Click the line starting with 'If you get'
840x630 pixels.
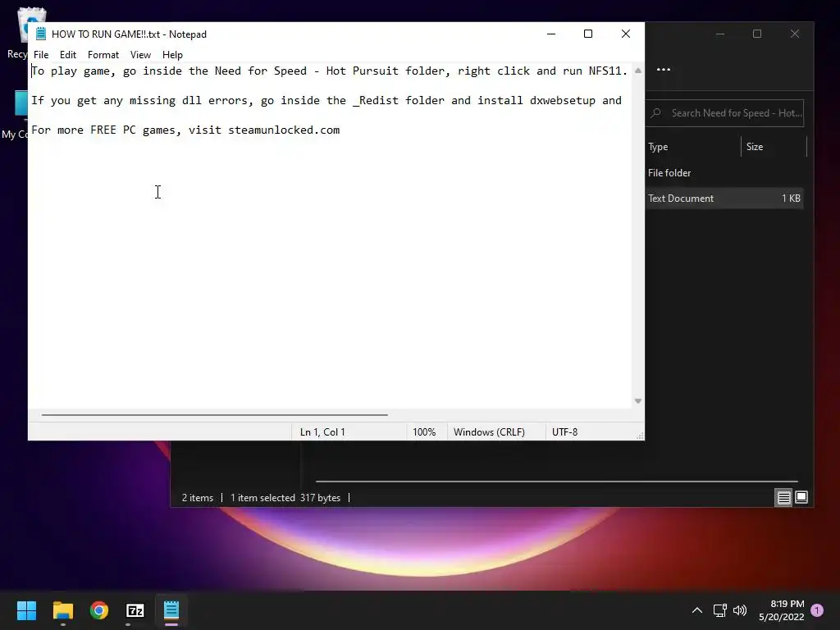click(x=326, y=101)
